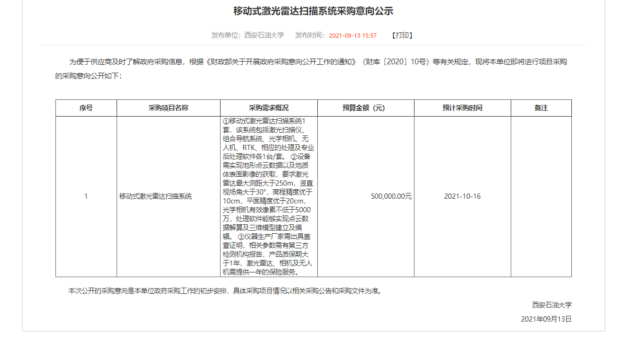Image resolution: width=644 pixels, height=342 pixels.
Task: Click the 【打印】 print link
Action: pos(402,36)
